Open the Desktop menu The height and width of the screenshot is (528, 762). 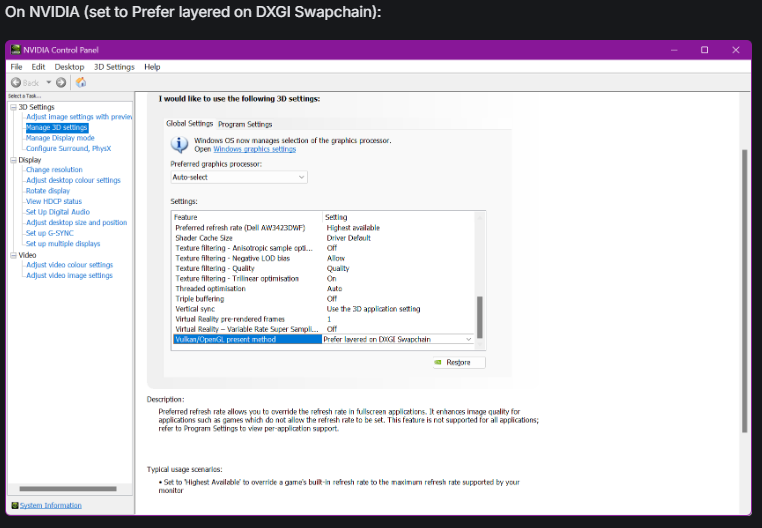pyautogui.click(x=69, y=67)
